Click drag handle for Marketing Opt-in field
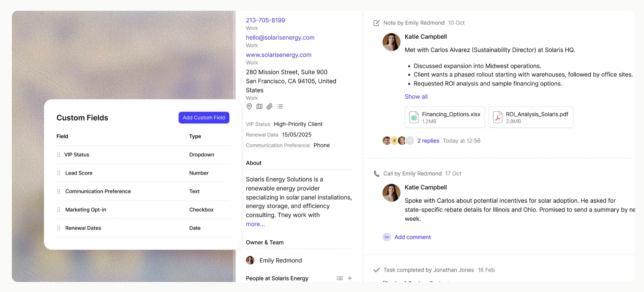Image resolution: width=644 pixels, height=292 pixels. (x=59, y=210)
